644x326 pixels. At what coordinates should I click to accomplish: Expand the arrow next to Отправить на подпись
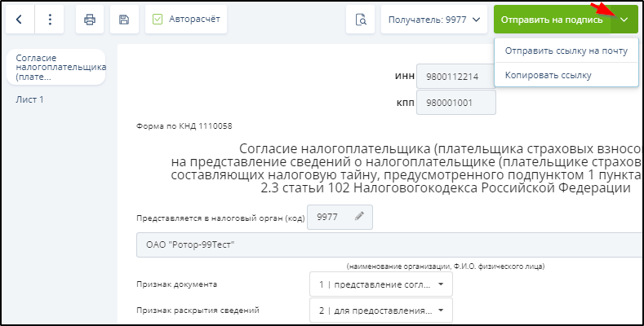coord(624,20)
